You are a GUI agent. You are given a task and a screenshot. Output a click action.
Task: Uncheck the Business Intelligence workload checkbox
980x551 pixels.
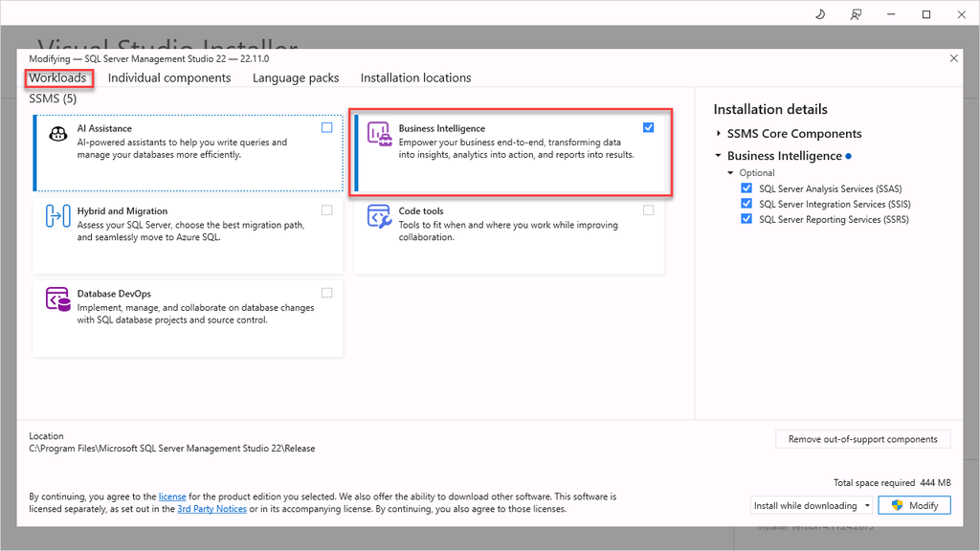pyautogui.click(x=648, y=127)
